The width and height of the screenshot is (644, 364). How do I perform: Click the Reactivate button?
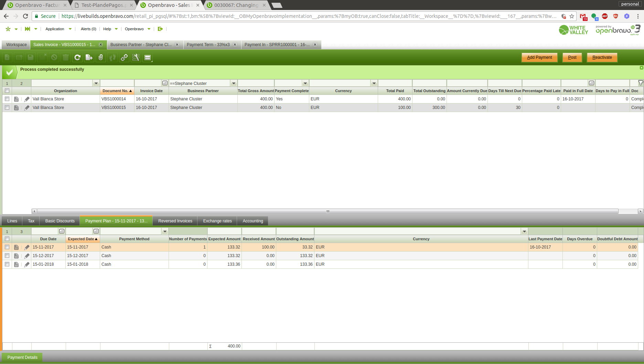click(x=602, y=57)
